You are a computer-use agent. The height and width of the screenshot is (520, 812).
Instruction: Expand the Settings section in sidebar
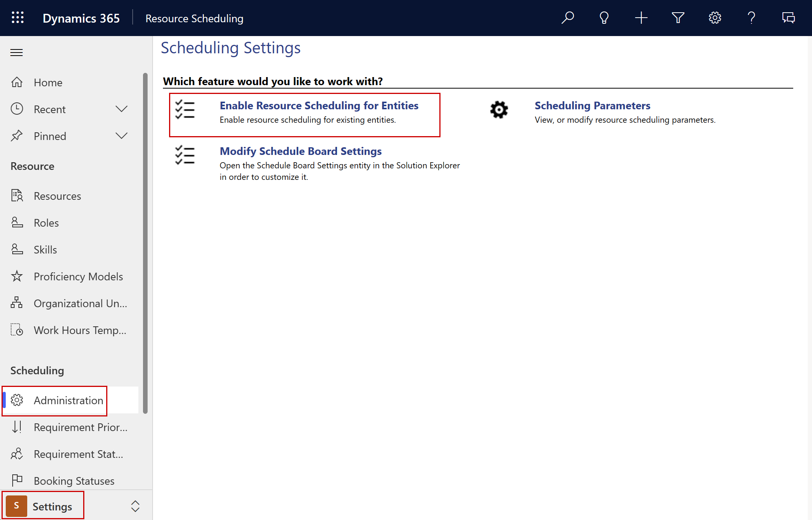tap(133, 506)
